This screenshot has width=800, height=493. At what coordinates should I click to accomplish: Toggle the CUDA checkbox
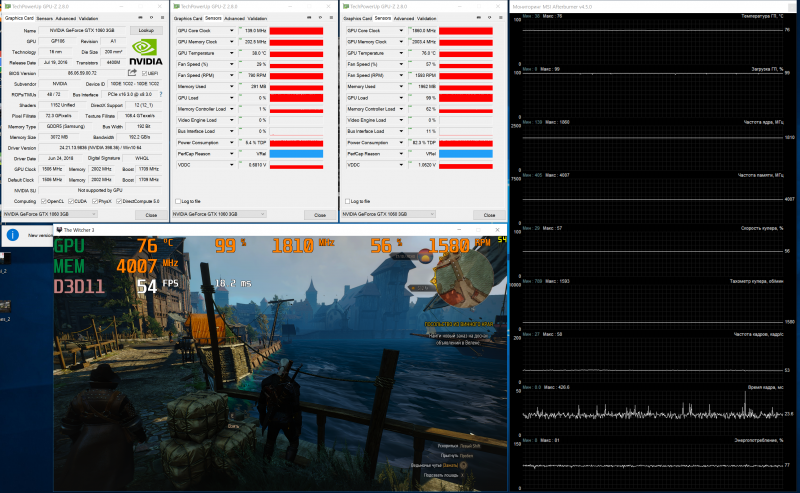click(x=71, y=201)
